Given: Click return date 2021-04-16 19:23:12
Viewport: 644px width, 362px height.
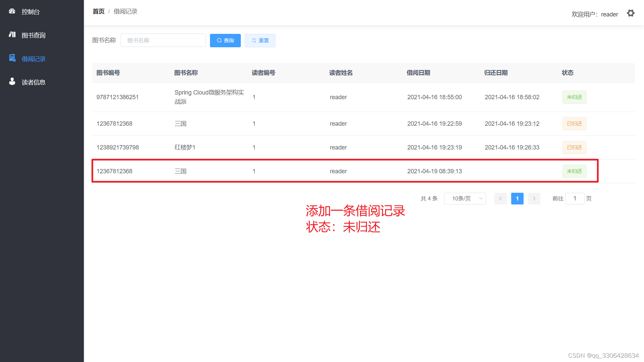Looking at the screenshot, I should point(512,124).
